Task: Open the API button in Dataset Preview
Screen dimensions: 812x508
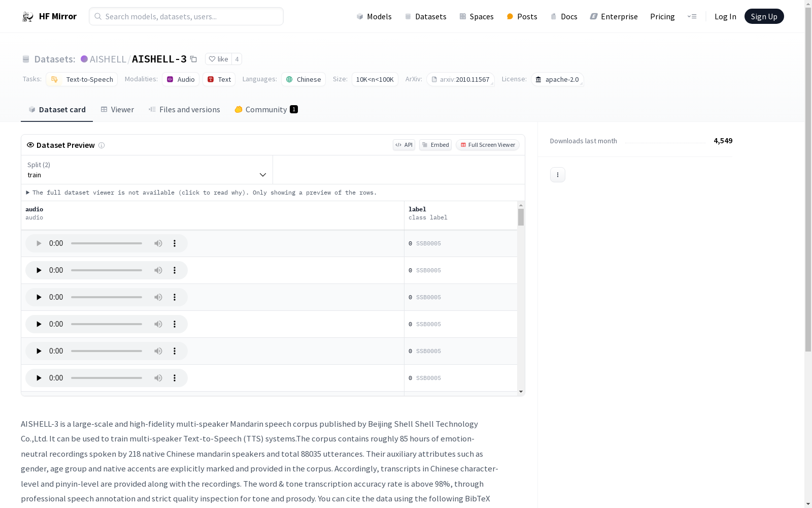Action: [x=404, y=145]
